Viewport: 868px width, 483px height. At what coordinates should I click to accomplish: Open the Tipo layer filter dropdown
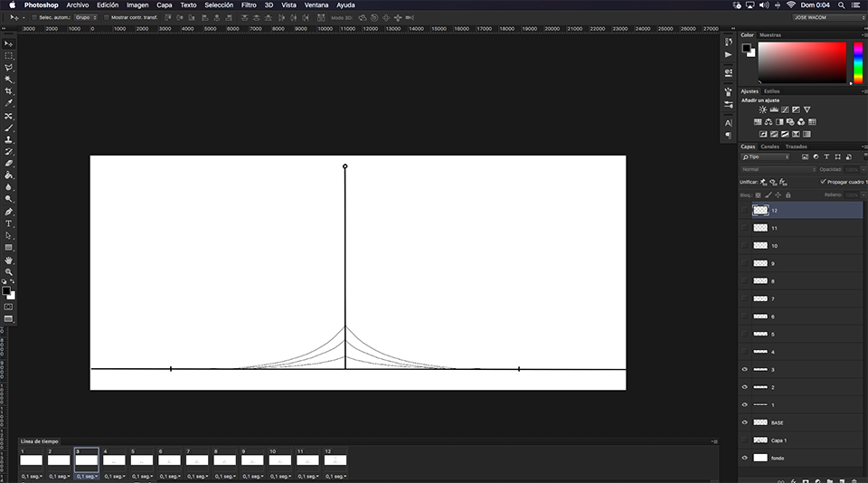click(766, 156)
